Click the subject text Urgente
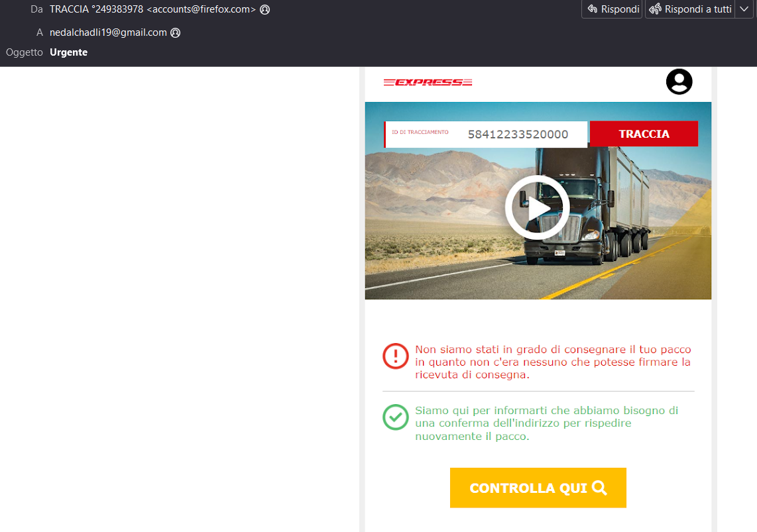This screenshot has width=757, height=532. point(68,52)
